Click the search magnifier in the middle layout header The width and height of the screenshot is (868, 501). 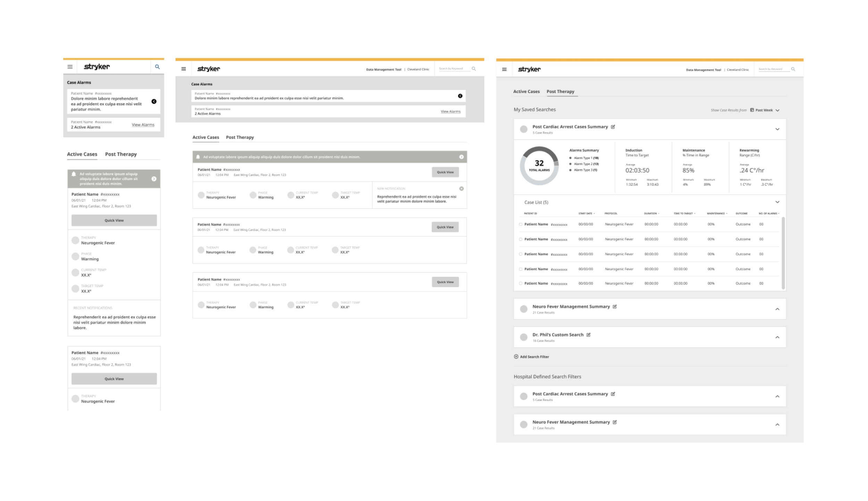pyautogui.click(x=474, y=69)
